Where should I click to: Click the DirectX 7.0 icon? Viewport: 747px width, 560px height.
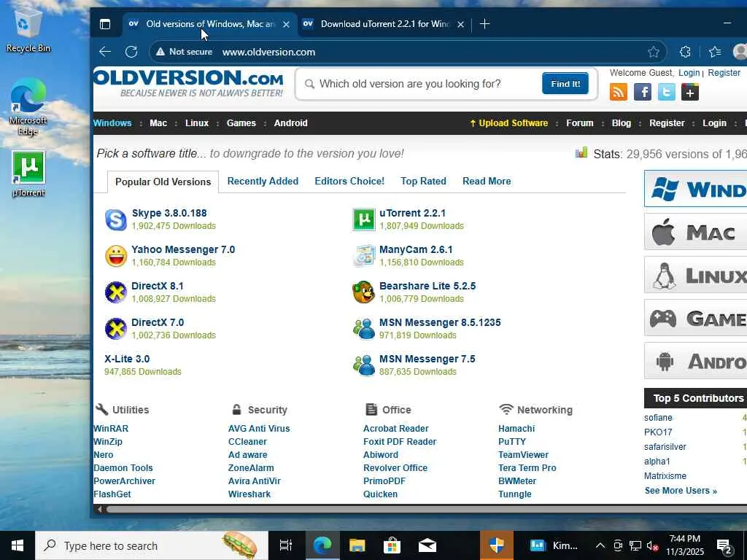click(116, 329)
